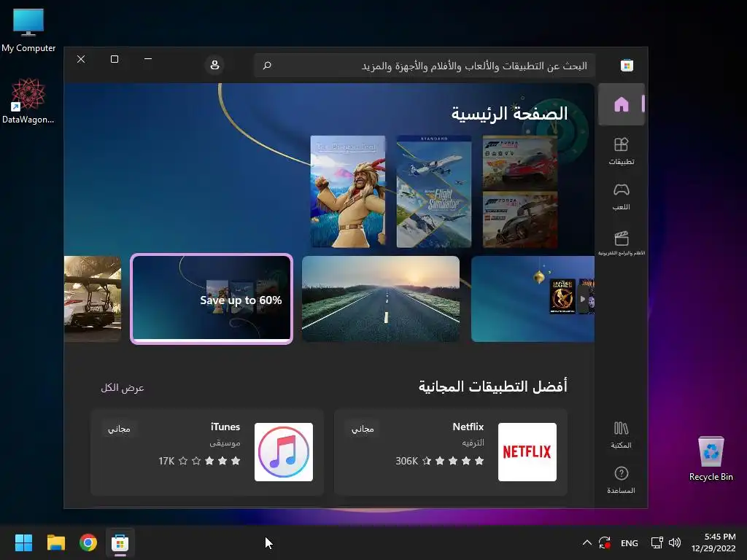Click the top free apps heading
747x560 pixels.
pyautogui.click(x=492, y=386)
